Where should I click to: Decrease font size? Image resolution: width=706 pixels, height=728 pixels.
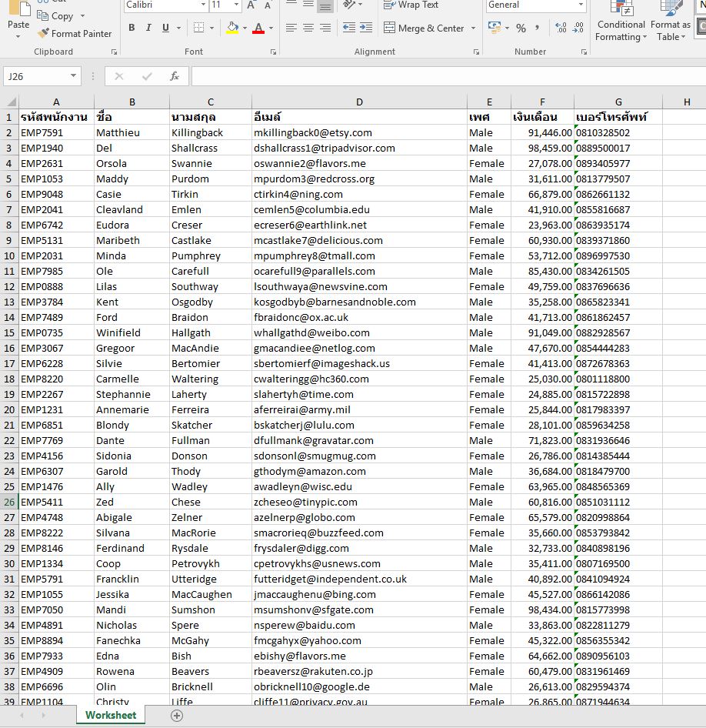pos(268,5)
